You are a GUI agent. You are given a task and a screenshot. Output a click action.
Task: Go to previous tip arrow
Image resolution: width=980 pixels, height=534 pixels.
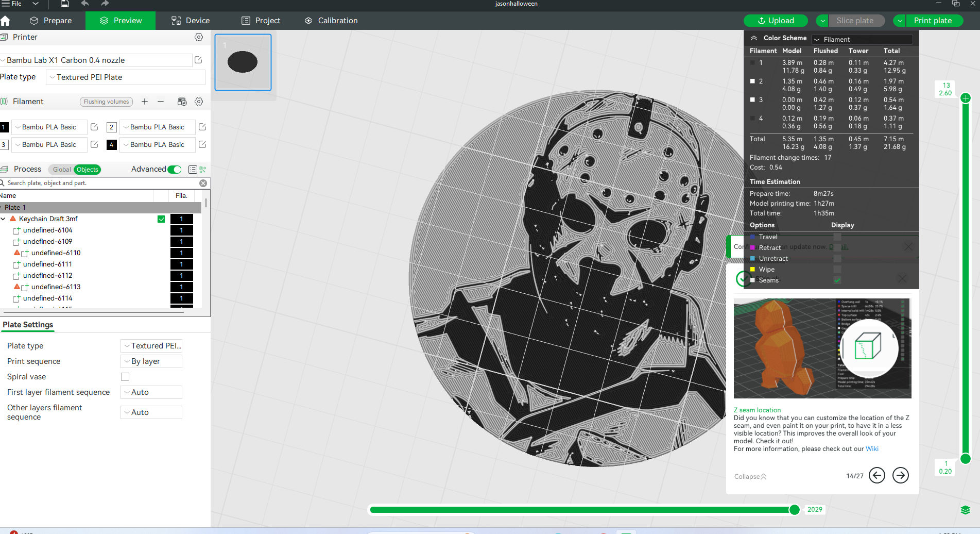[877, 475]
